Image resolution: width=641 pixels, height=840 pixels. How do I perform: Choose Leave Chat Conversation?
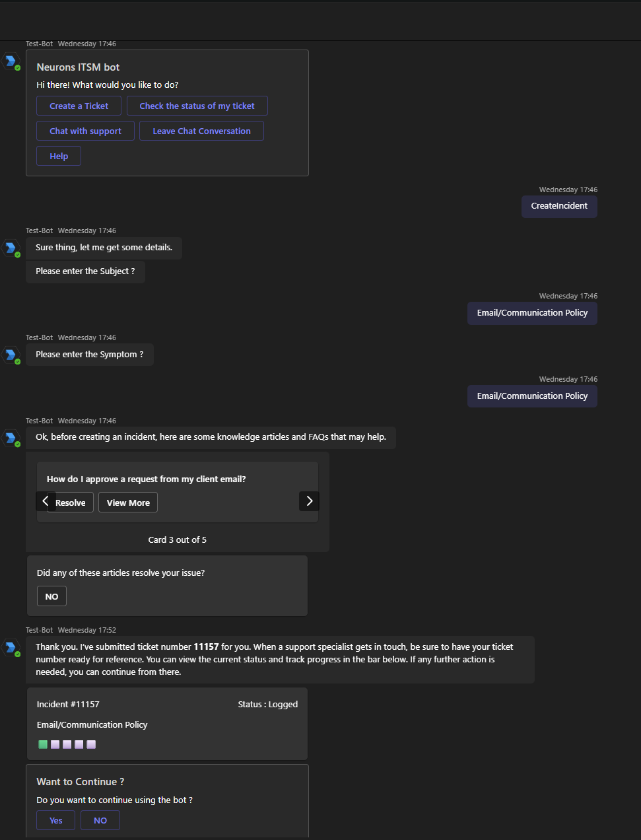(201, 131)
